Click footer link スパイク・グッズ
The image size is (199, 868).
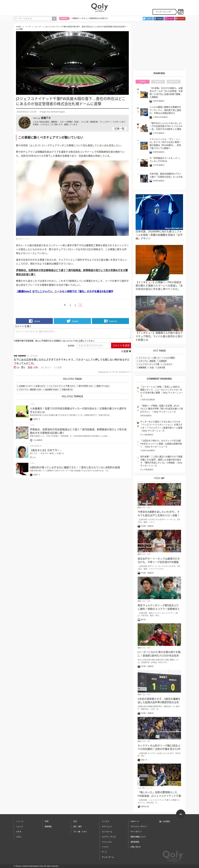[x=109, y=837]
